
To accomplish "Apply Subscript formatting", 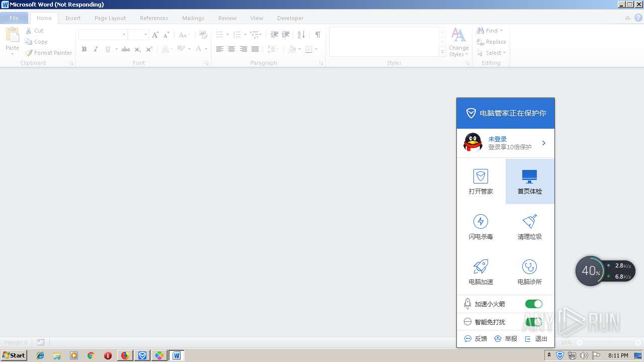I will tap(137, 49).
